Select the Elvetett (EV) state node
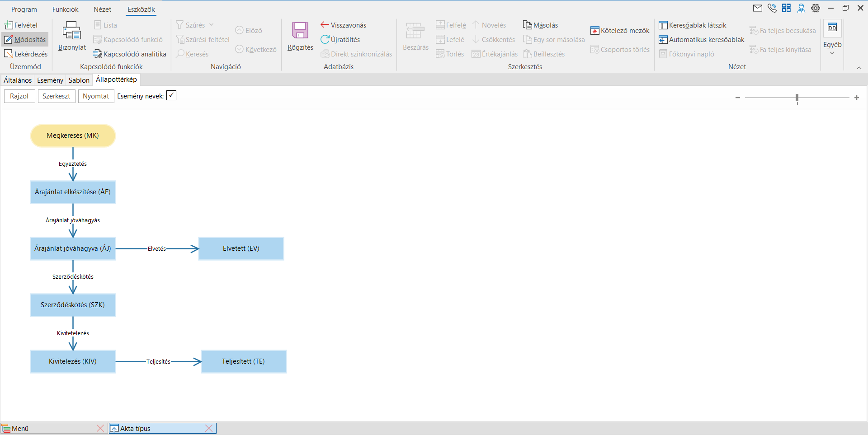This screenshot has height=435, width=868. [241, 248]
